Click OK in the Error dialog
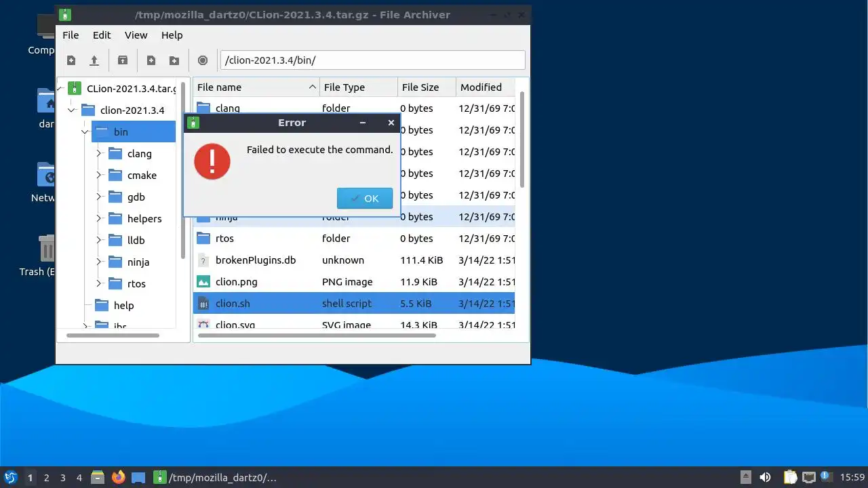The width and height of the screenshot is (868, 488). tap(365, 199)
